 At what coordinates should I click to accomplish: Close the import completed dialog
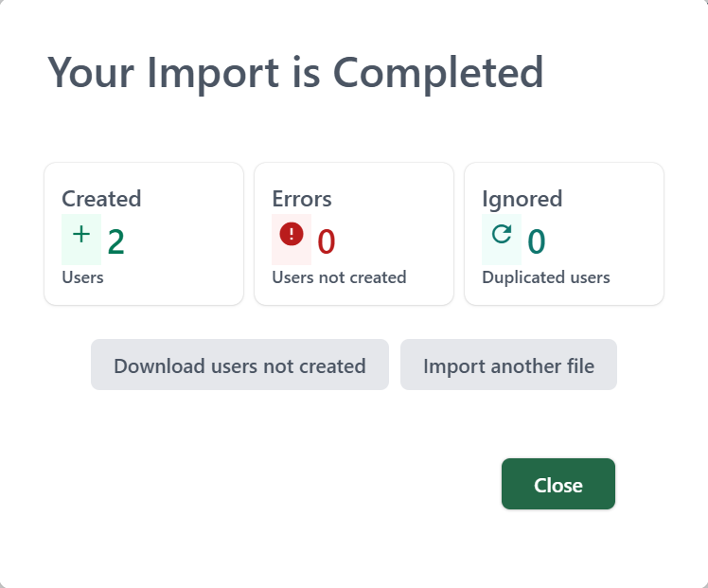[558, 484]
